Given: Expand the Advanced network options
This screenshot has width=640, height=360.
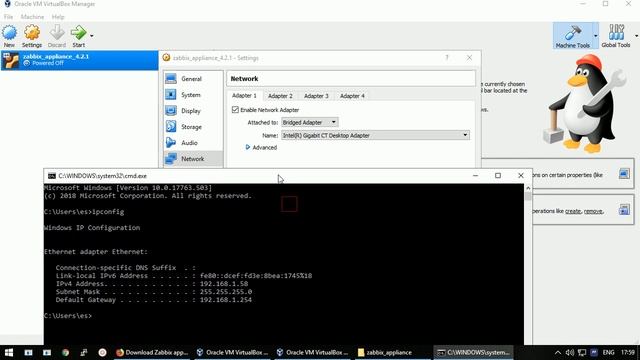Looking at the screenshot, I should pyautogui.click(x=261, y=147).
